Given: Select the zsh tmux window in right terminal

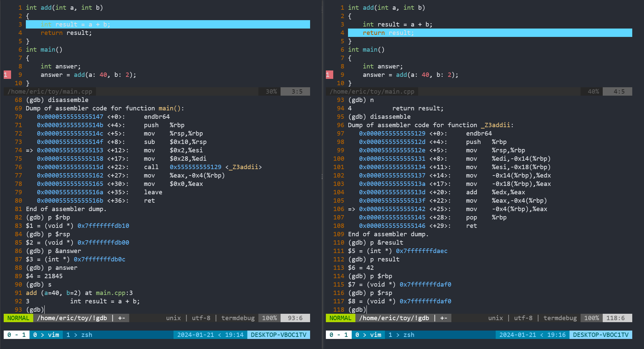Looking at the screenshot, I should [x=401, y=335].
